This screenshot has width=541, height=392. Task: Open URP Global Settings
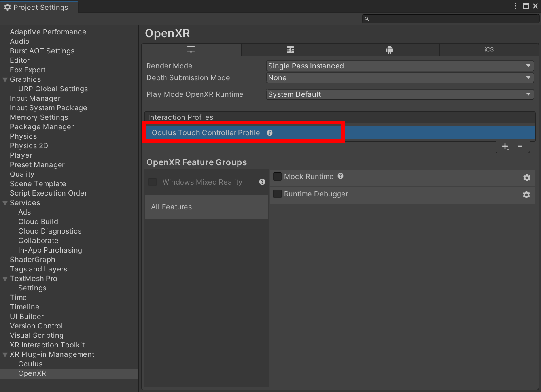(x=53, y=89)
